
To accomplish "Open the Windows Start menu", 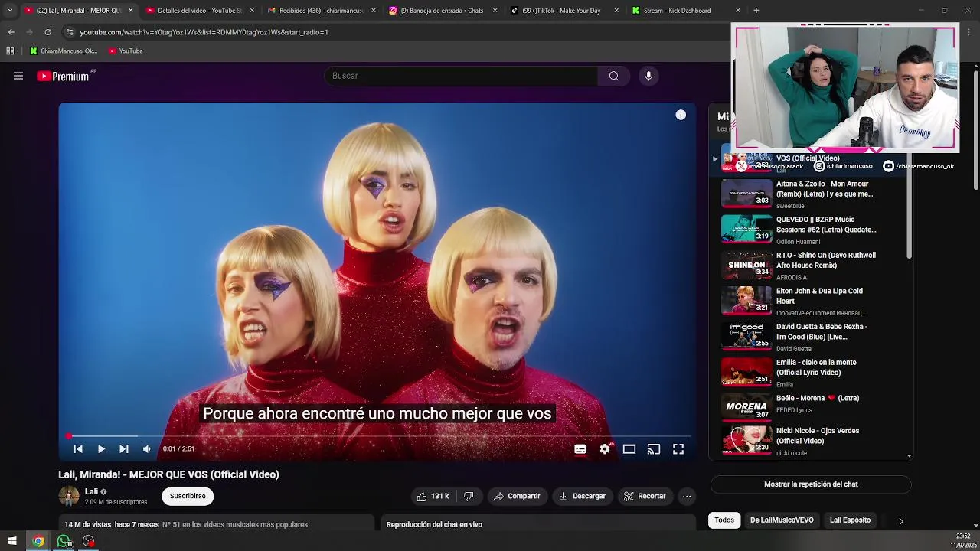I will (11, 541).
